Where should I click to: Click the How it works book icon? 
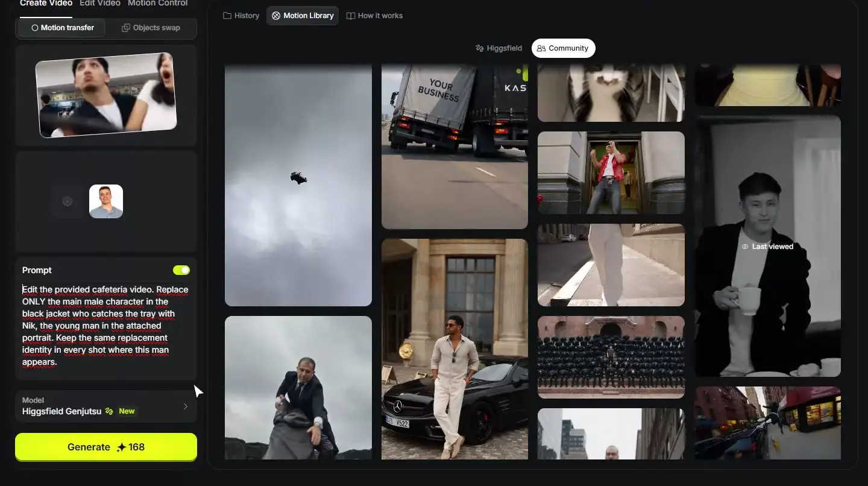(351, 16)
